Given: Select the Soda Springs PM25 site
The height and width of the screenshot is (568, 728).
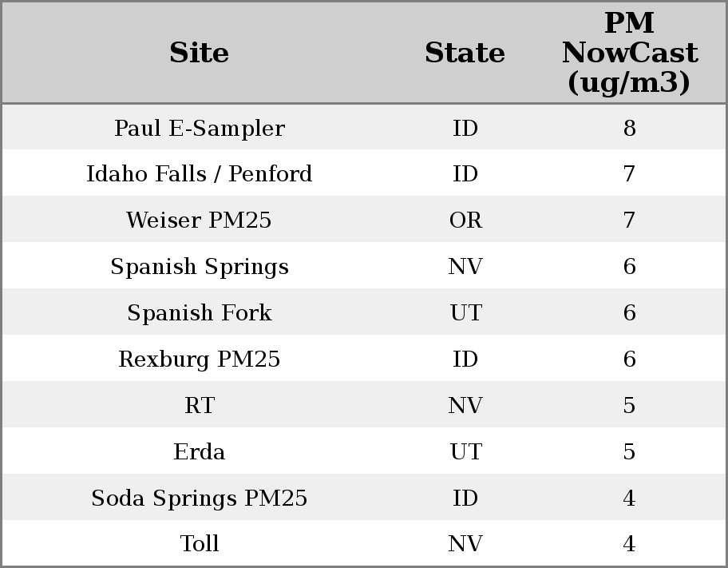Looking at the screenshot, I should [200, 498].
